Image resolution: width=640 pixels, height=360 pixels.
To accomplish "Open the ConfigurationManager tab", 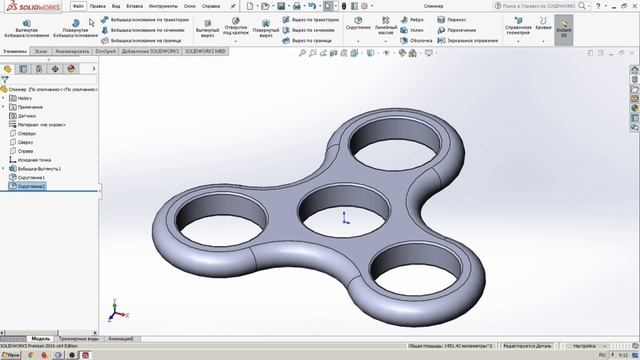I will coord(39,69).
